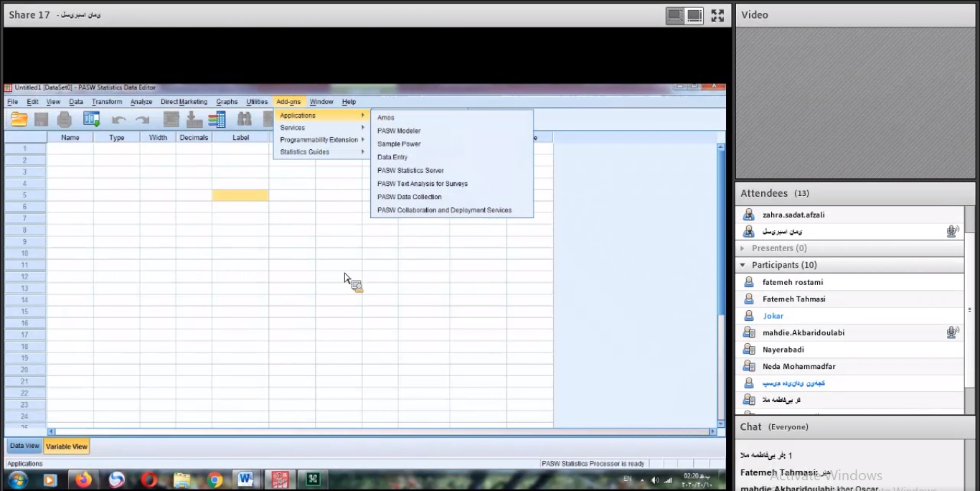Click the first share layout view icon

click(x=675, y=15)
